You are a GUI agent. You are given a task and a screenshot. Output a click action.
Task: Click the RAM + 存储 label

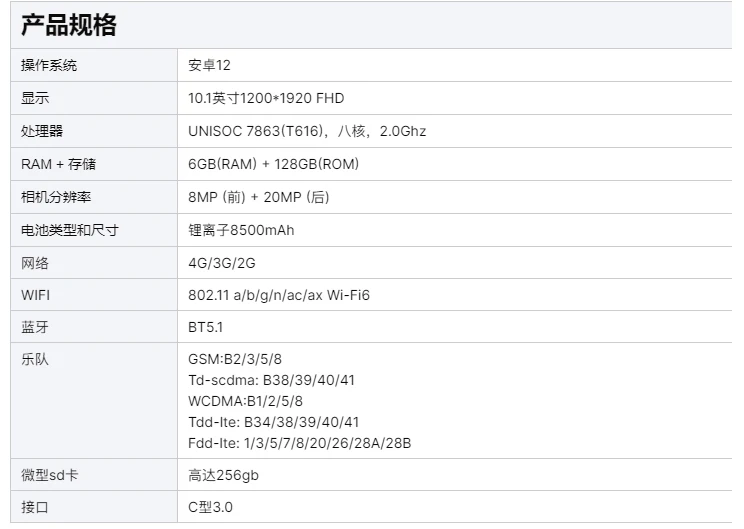click(x=59, y=164)
